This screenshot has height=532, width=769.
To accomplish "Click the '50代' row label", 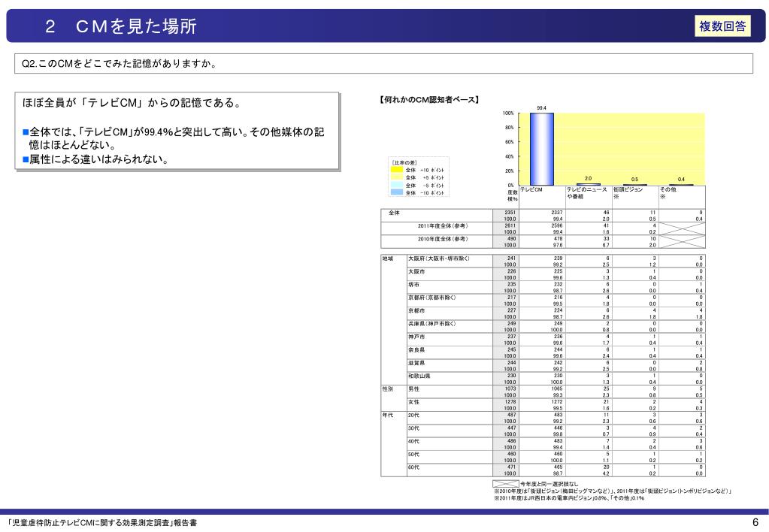I will click(413, 455).
